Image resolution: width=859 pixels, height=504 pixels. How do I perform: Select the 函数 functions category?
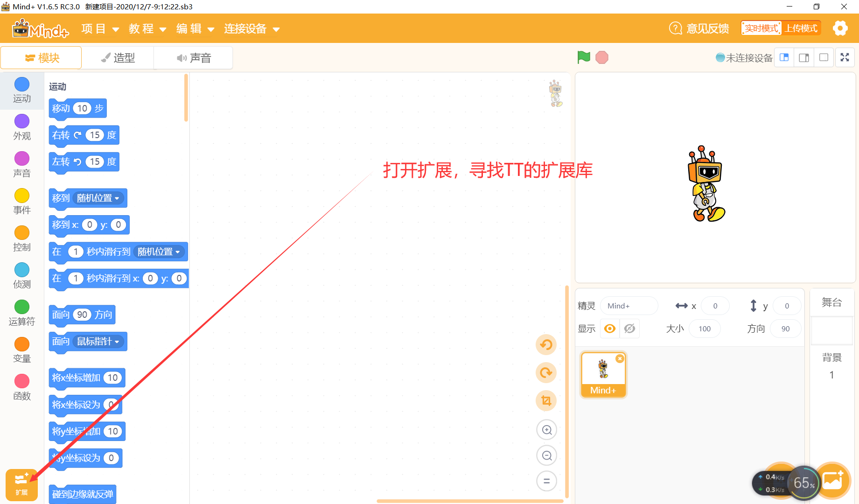[x=22, y=387]
